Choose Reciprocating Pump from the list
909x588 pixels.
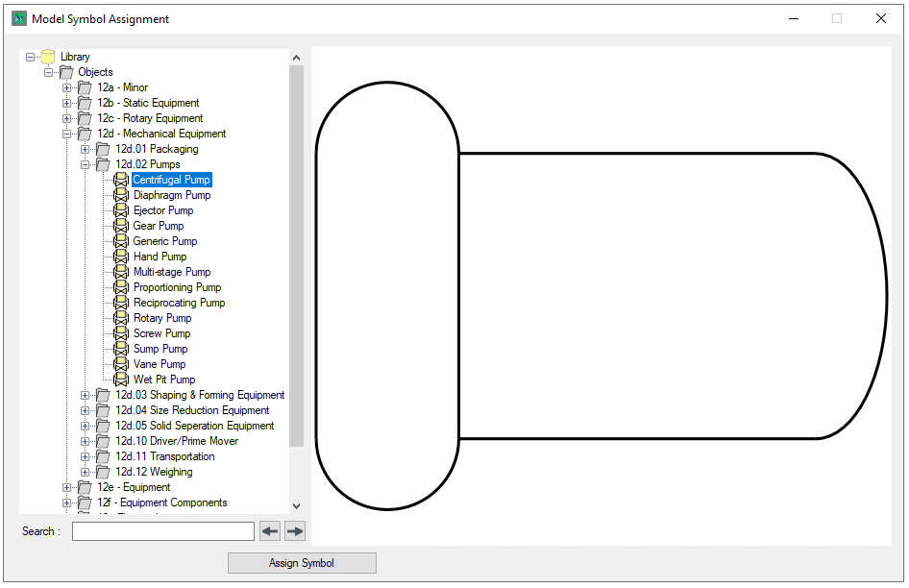point(179,303)
